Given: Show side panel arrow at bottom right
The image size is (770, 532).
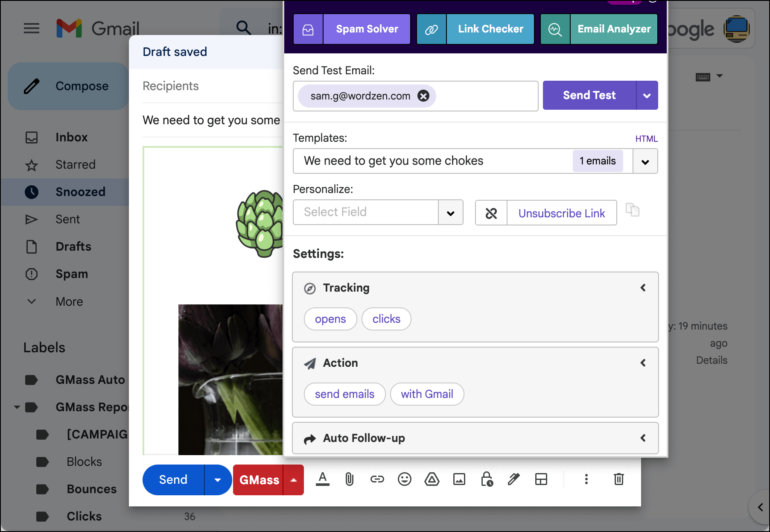Looking at the screenshot, I should click(760, 507).
